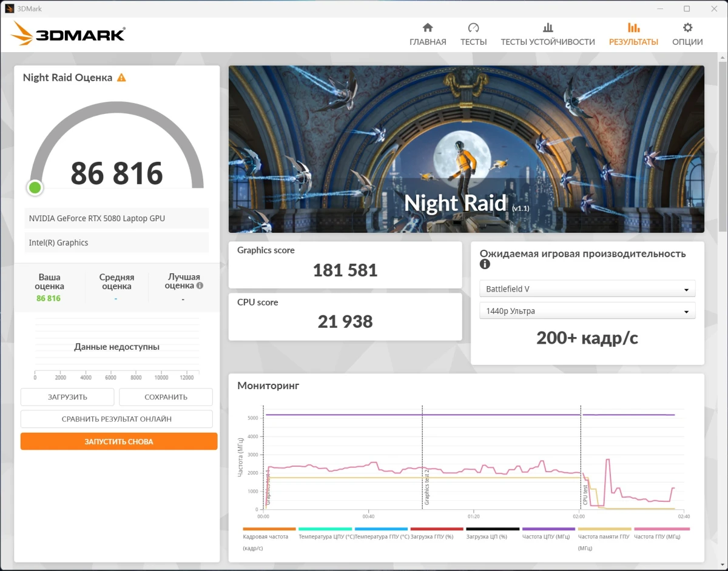Open the ОПЦИИ settings tab
The width and height of the screenshot is (728, 571).
pos(687,35)
